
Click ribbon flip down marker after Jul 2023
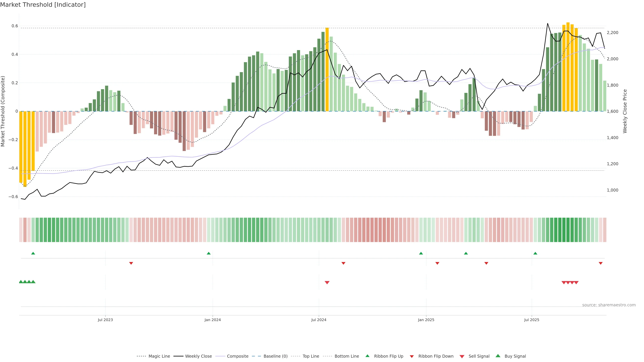coord(131,263)
